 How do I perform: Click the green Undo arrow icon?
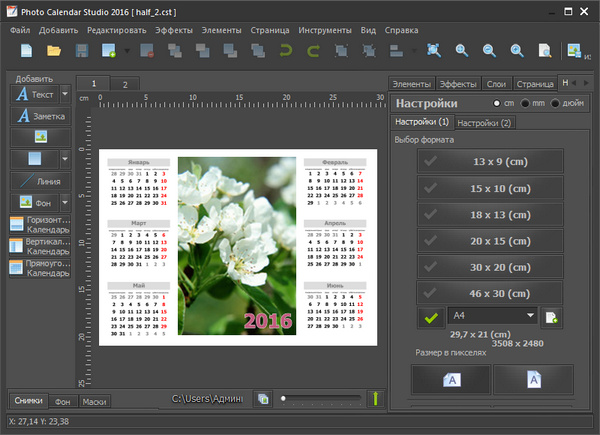click(x=285, y=50)
